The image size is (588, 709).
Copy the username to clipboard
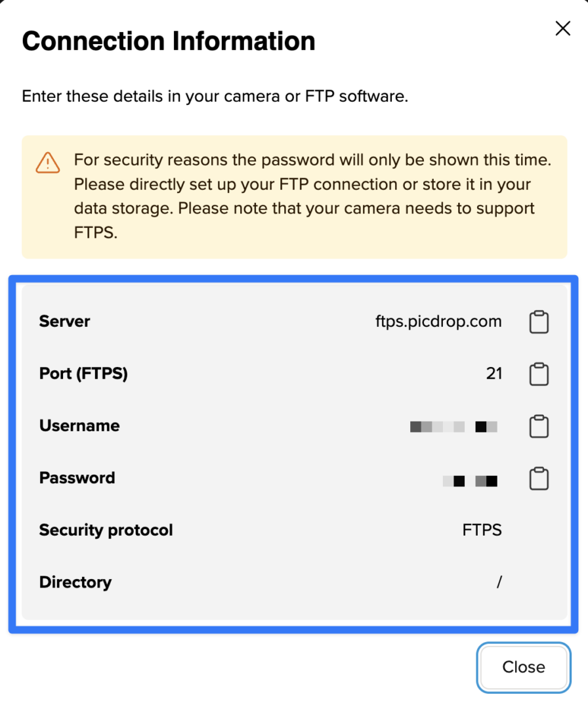[539, 426]
